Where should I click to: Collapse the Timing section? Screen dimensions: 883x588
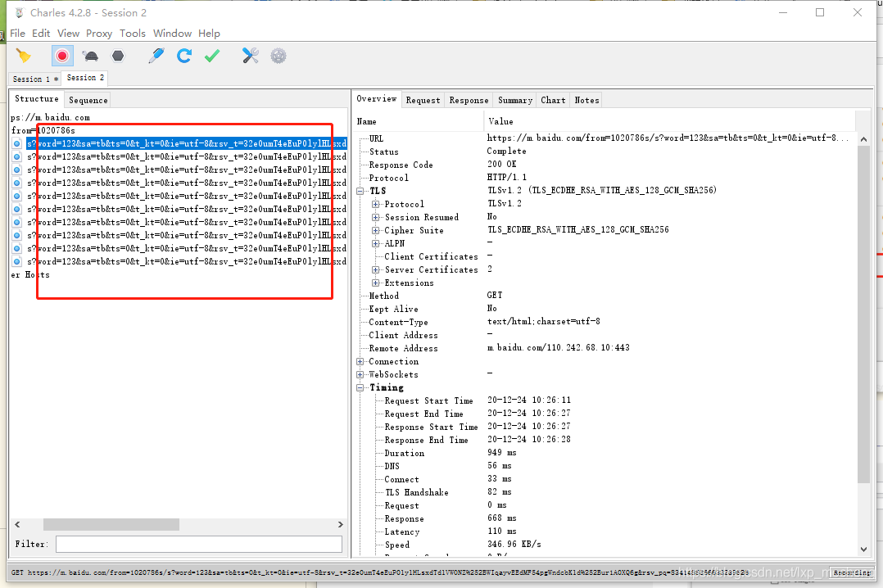(360, 387)
